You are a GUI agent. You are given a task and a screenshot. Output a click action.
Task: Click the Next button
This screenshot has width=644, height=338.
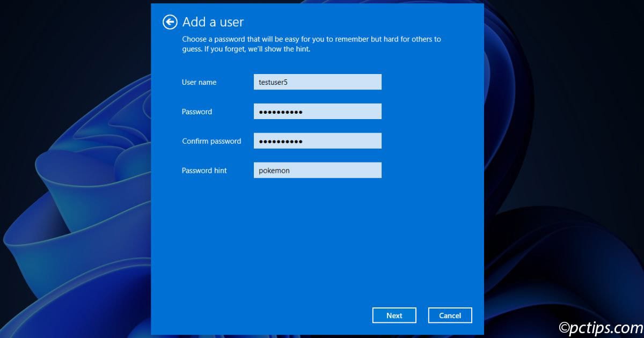pos(394,315)
